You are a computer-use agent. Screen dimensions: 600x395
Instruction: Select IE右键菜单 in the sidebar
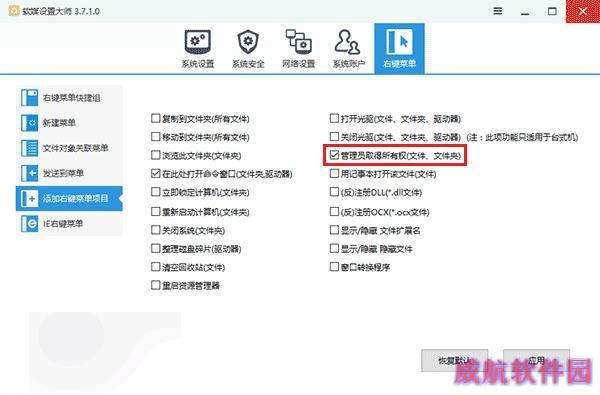[x=69, y=224]
